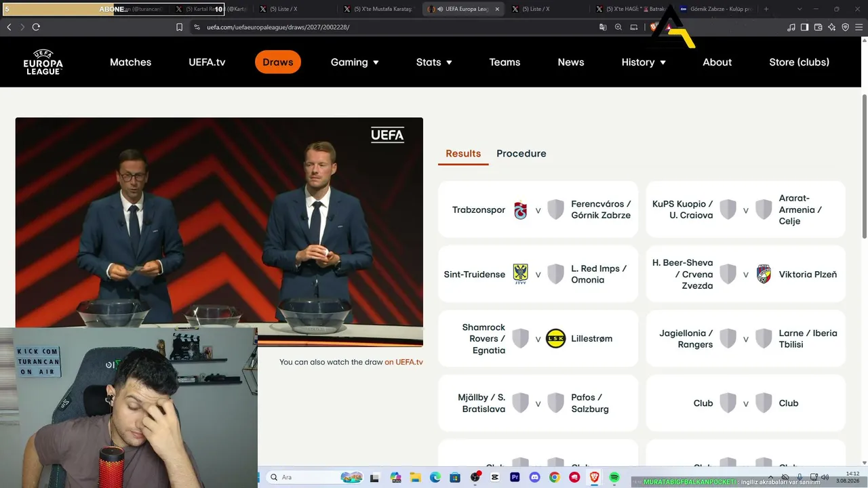Click the Viktoria Plzeň club crest

[x=764, y=274]
